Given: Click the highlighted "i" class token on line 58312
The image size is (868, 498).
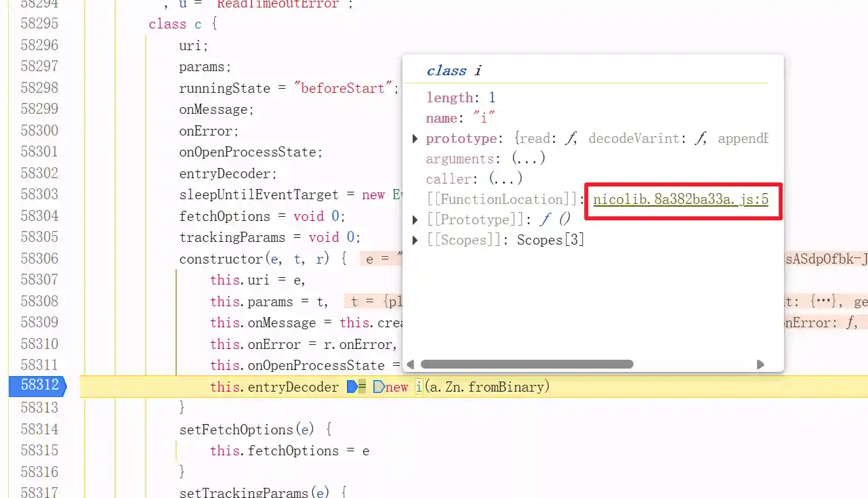Looking at the screenshot, I should [419, 387].
